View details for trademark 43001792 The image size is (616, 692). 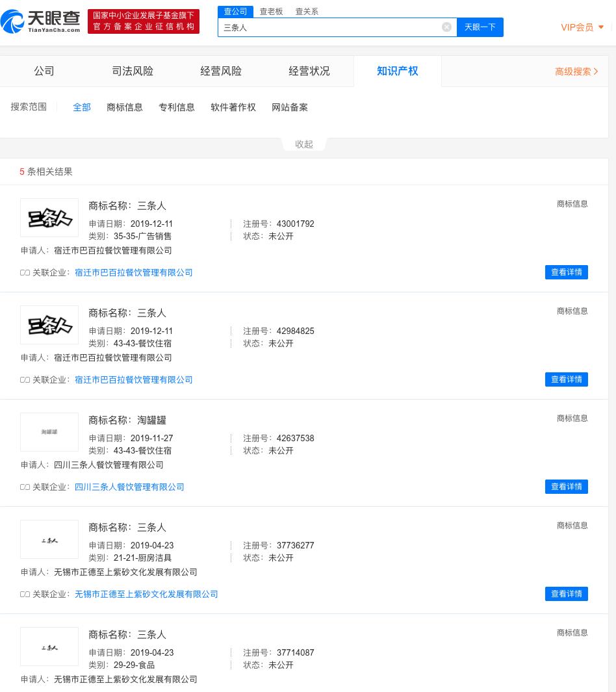(566, 272)
